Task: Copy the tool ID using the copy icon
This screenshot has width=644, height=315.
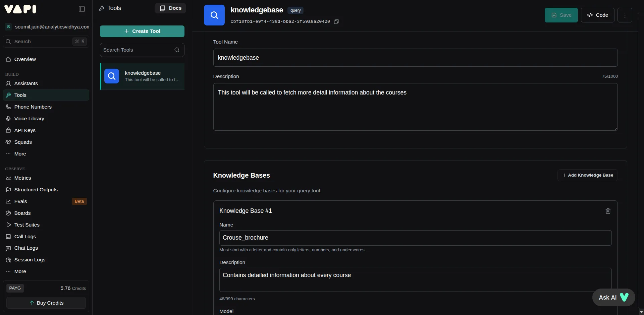Action: coord(336,22)
